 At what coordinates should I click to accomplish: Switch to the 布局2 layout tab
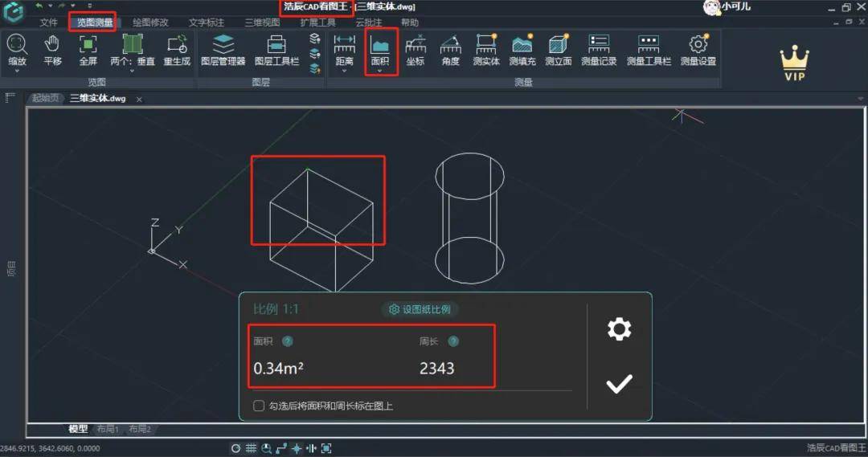coord(140,429)
